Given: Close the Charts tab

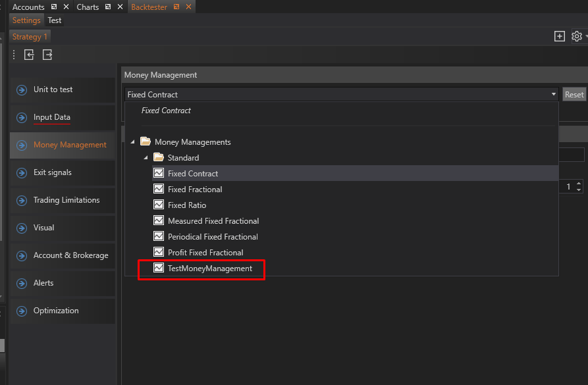Looking at the screenshot, I should (x=120, y=7).
